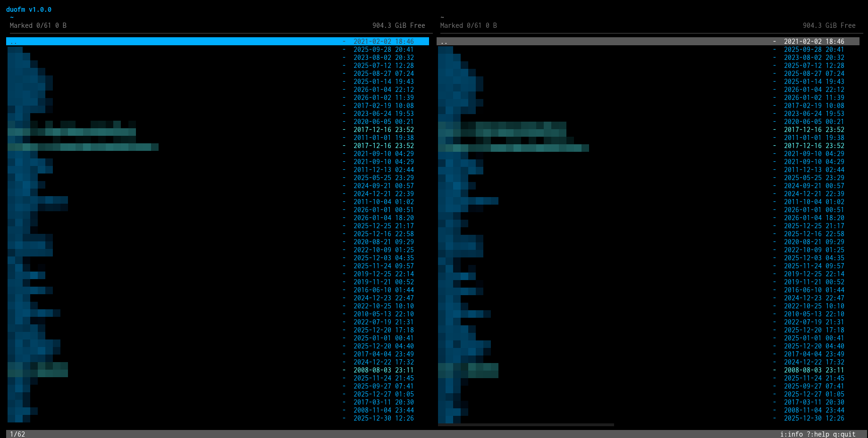Viewport: 868px width, 438px height.
Task: Select right pane row dated 2024-12-23 22:47
Action: tap(648, 298)
